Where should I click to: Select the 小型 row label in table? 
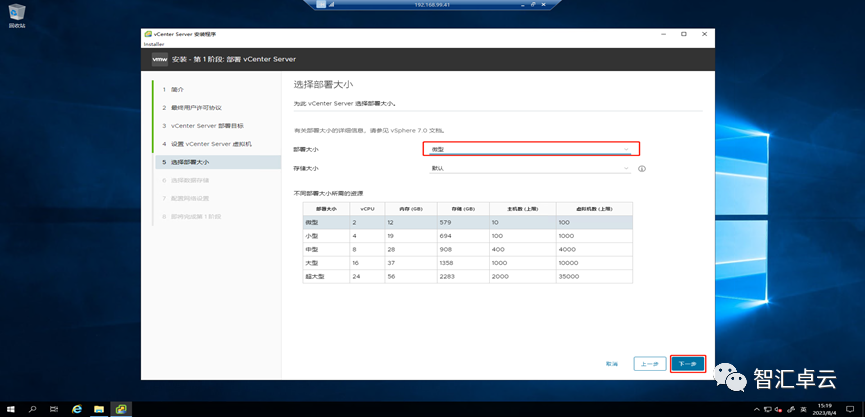point(311,236)
